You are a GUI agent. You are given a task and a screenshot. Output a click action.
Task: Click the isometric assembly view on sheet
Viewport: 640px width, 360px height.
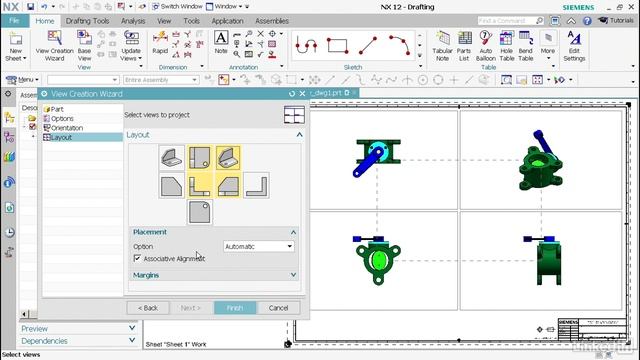click(x=541, y=161)
